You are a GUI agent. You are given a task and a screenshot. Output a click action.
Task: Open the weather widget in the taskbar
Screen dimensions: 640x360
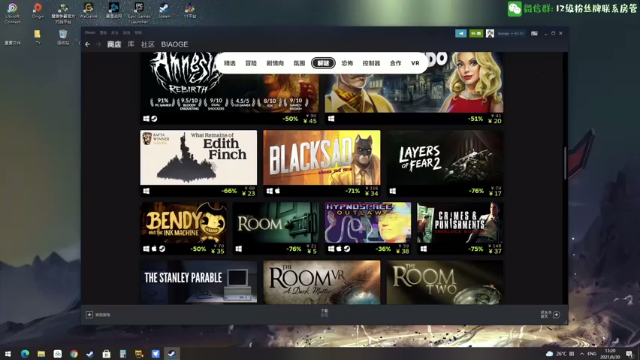click(556, 353)
